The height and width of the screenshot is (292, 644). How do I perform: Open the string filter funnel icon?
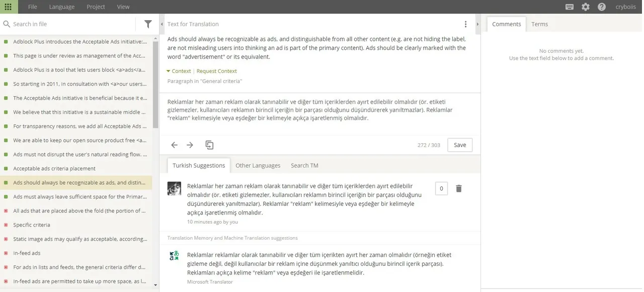tap(148, 24)
